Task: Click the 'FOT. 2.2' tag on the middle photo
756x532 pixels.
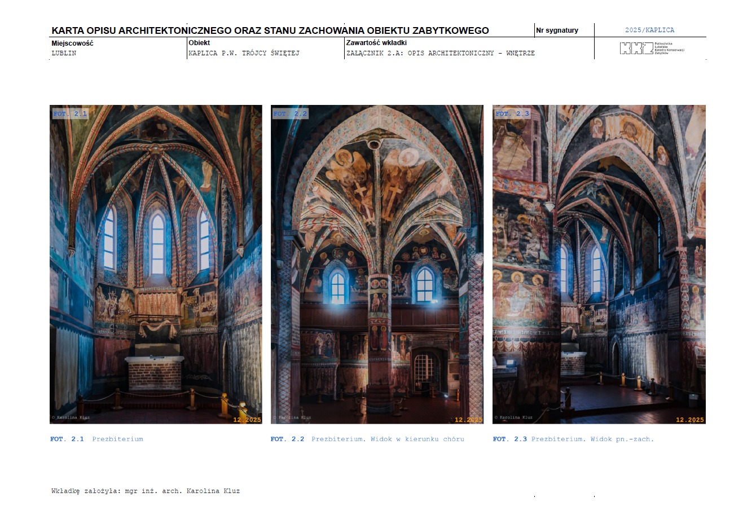Action: (290, 113)
